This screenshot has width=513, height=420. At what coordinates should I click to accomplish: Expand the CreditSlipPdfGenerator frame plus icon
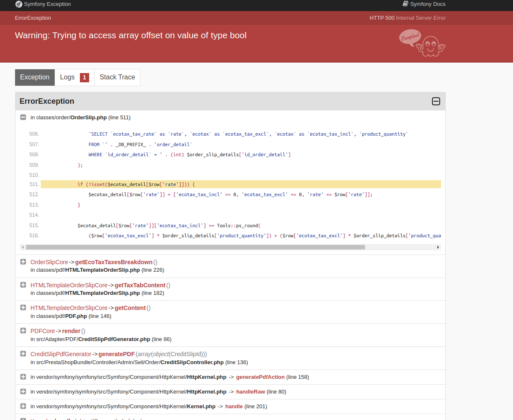coord(23,354)
